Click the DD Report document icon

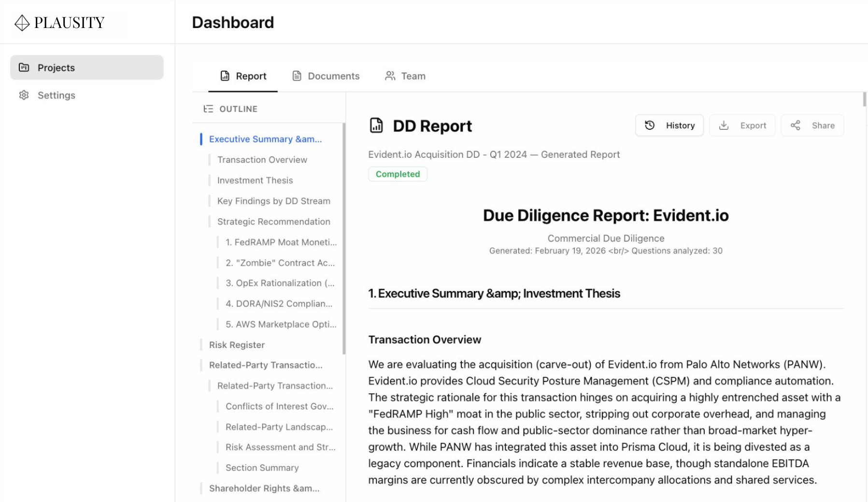click(376, 125)
